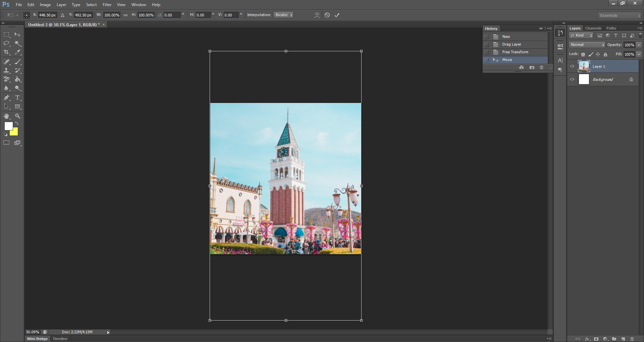
Task: Open the Interpolation Bicubic dropdown
Action: click(283, 15)
